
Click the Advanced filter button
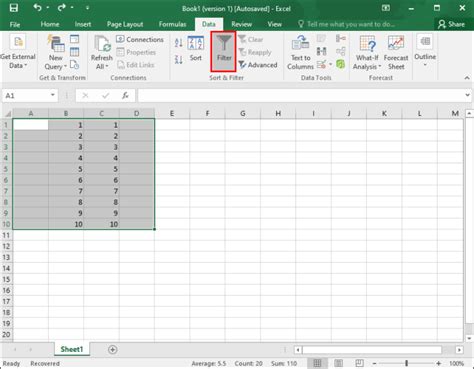tap(258, 65)
